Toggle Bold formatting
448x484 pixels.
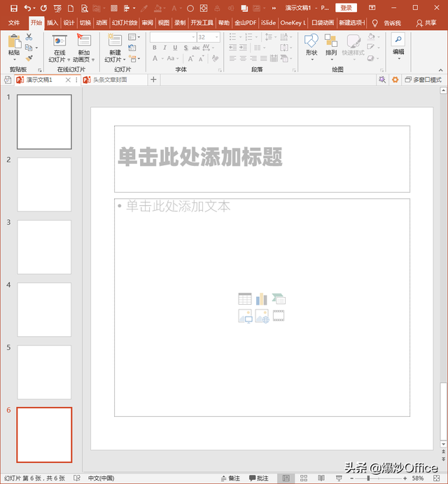click(155, 48)
